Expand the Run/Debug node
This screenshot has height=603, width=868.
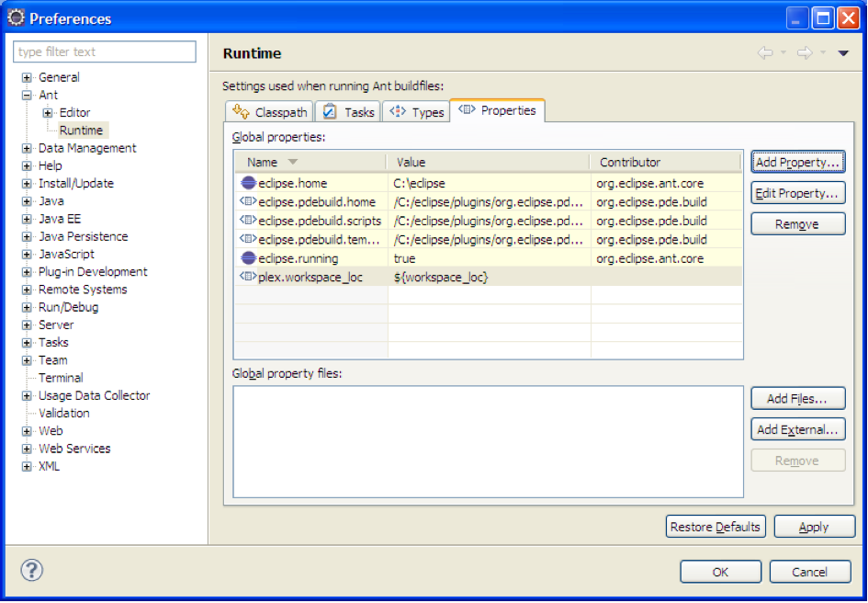coord(27,308)
